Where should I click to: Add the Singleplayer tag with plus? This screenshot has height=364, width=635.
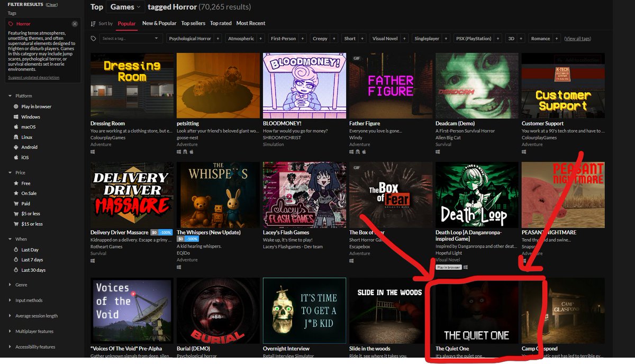click(447, 39)
